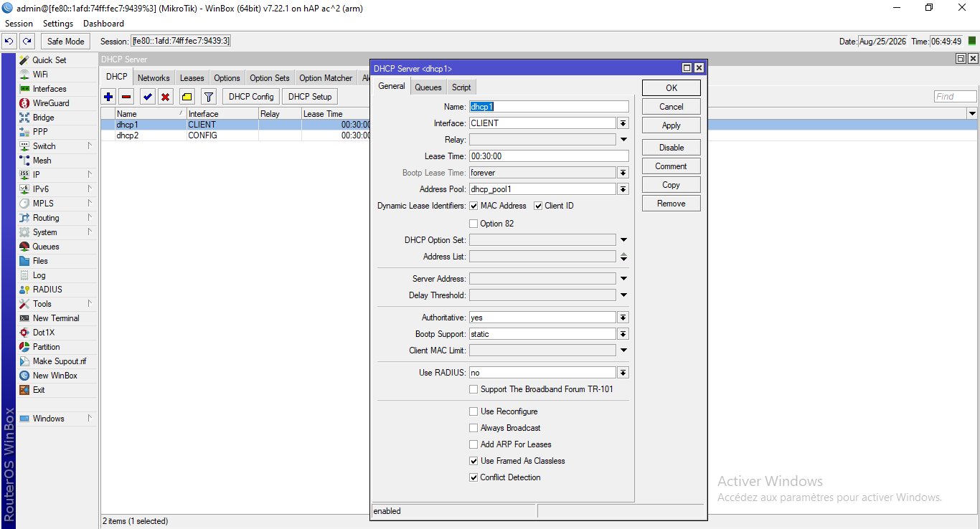980x529 pixels.
Task: Open the Option Matcher tab
Action: pyautogui.click(x=326, y=78)
